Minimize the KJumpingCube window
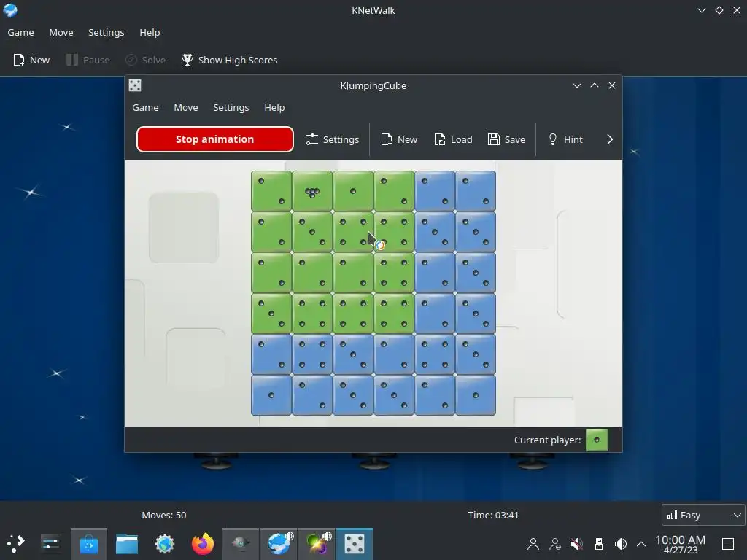This screenshot has height=560, width=747. tap(577, 85)
